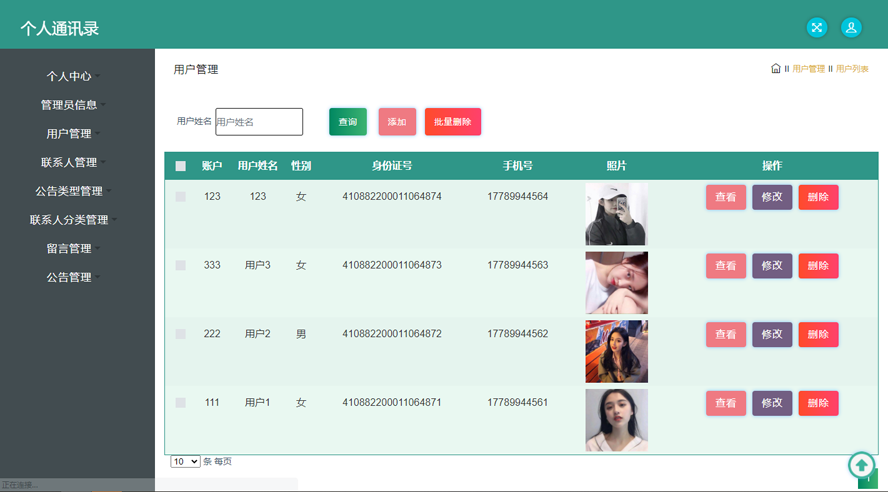Select phone number 17789944564

coord(518,196)
